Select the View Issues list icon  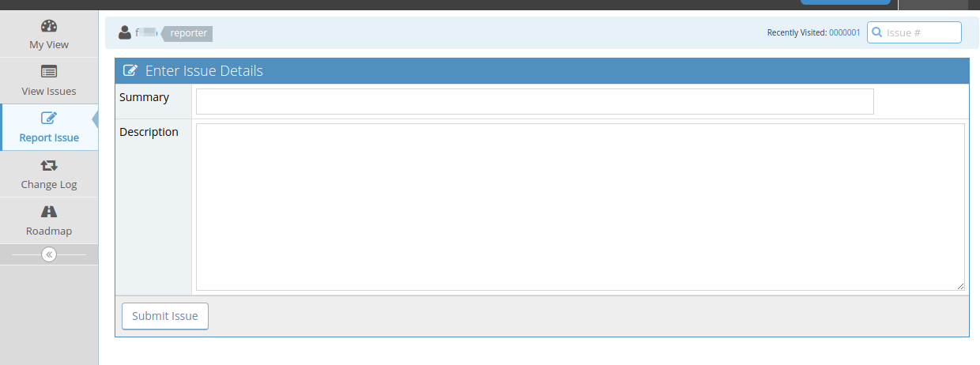click(49, 71)
